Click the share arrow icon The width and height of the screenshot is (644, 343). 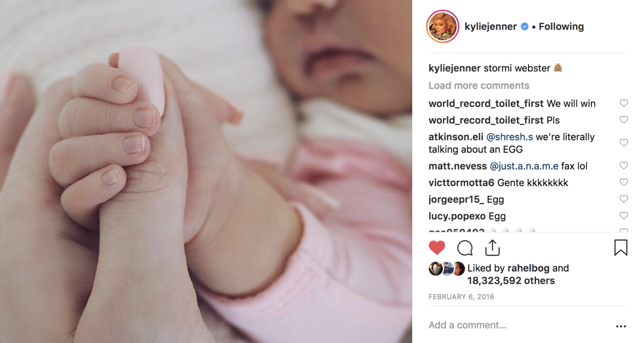tap(492, 247)
